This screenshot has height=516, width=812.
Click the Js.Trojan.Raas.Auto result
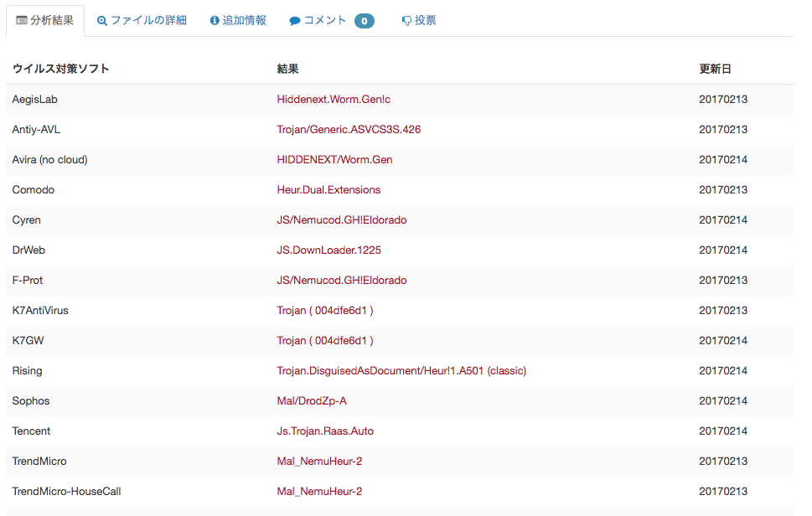[325, 431]
